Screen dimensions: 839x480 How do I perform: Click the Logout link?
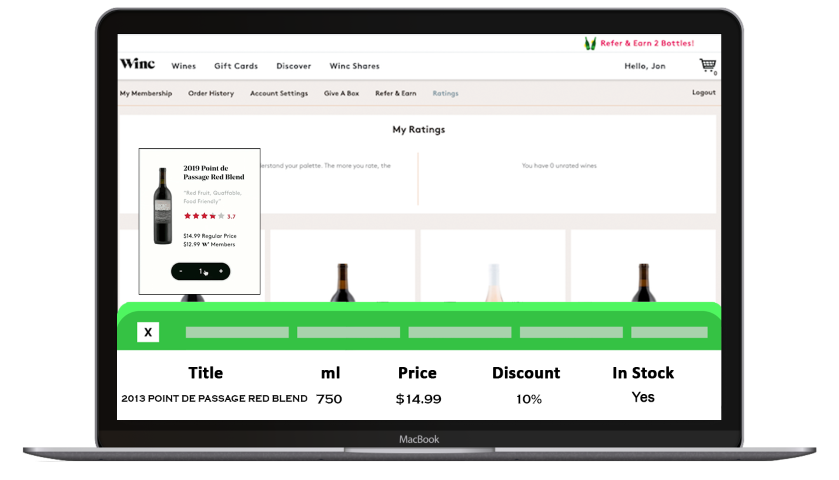point(704,93)
